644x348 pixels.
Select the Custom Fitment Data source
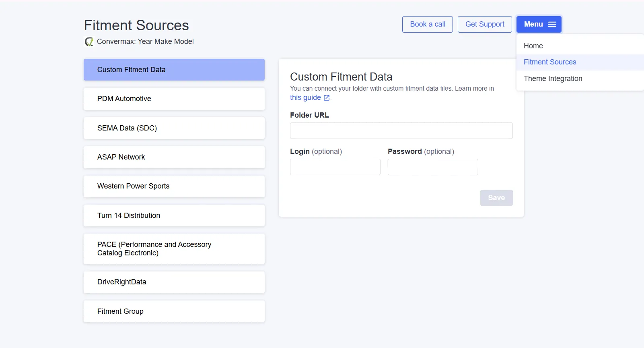[174, 70]
